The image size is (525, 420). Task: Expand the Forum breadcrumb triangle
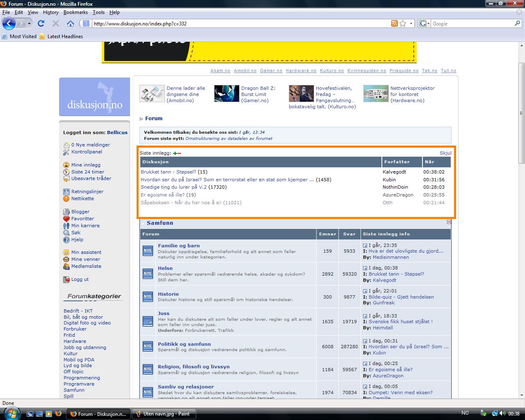[x=142, y=119]
